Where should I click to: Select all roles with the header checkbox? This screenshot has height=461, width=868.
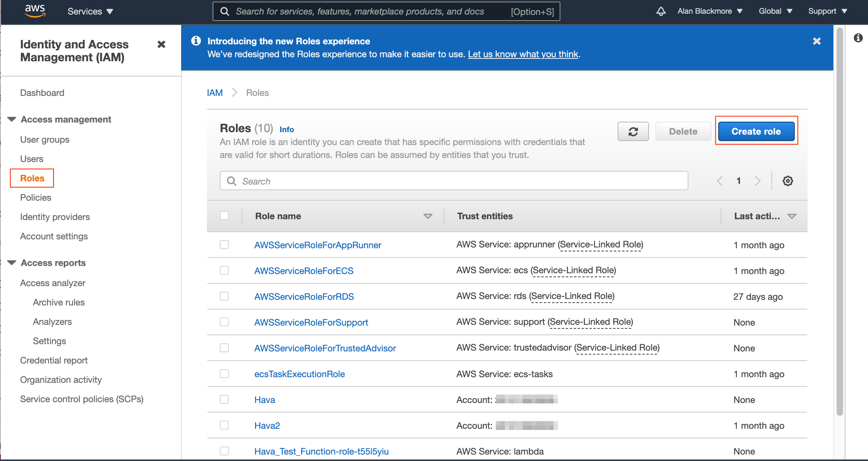point(224,216)
